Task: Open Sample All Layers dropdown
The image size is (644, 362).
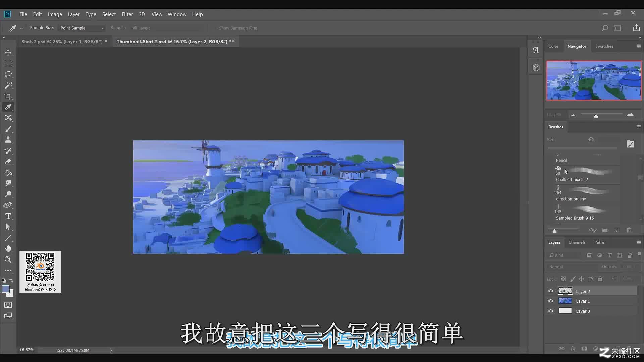Action: pos(167,28)
